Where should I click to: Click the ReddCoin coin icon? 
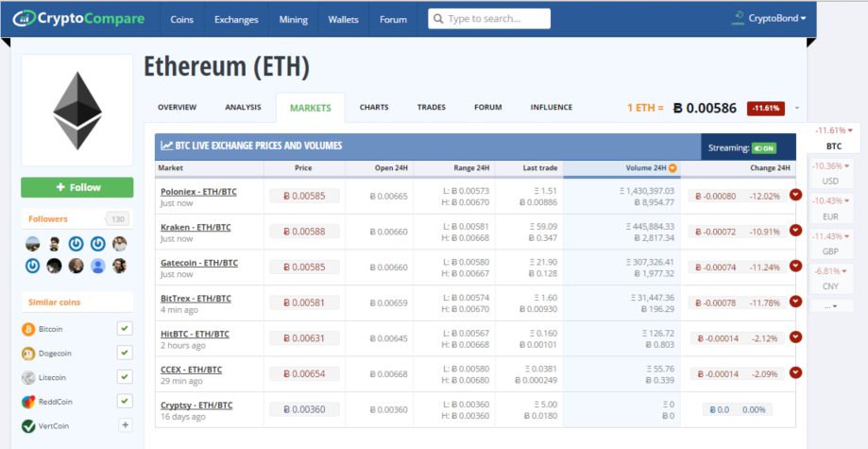(28, 402)
